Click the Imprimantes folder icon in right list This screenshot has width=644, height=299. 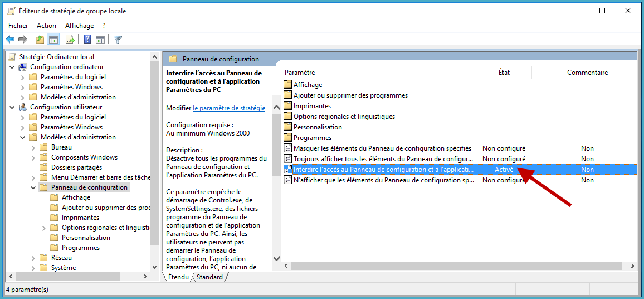(288, 105)
